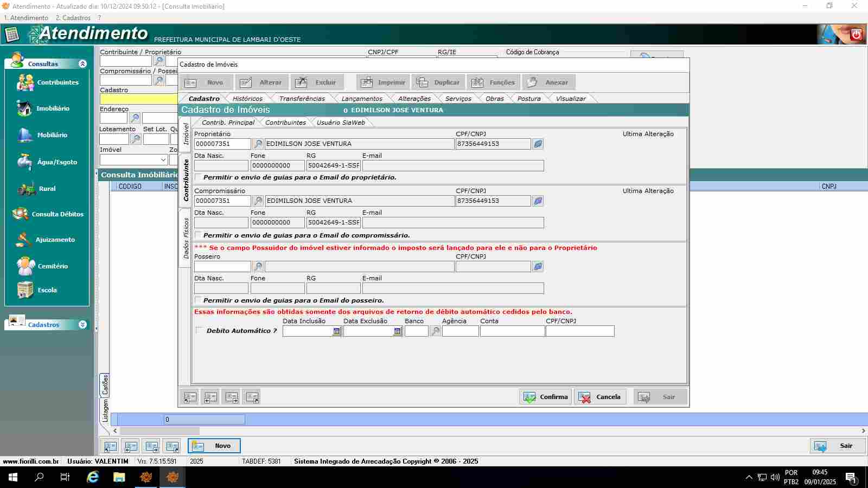
Task: Toggle the Debito Automático checkbox
Action: 199,331
